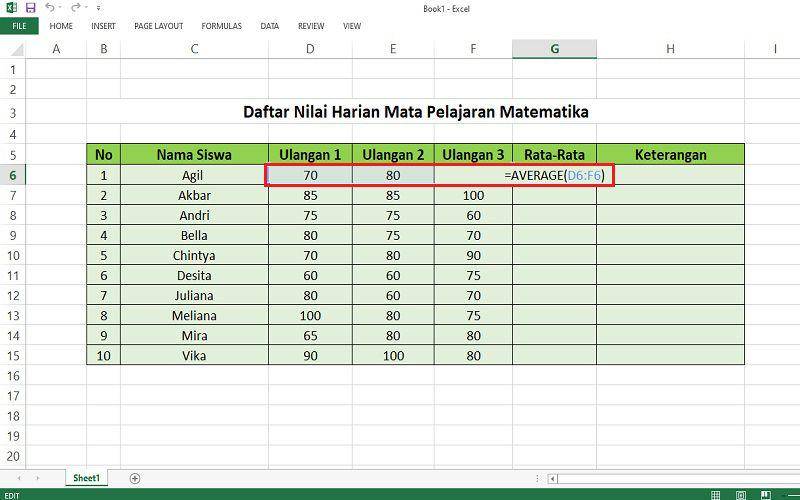Select row 16 header
This screenshot has height=500, width=800.
coord(13,376)
